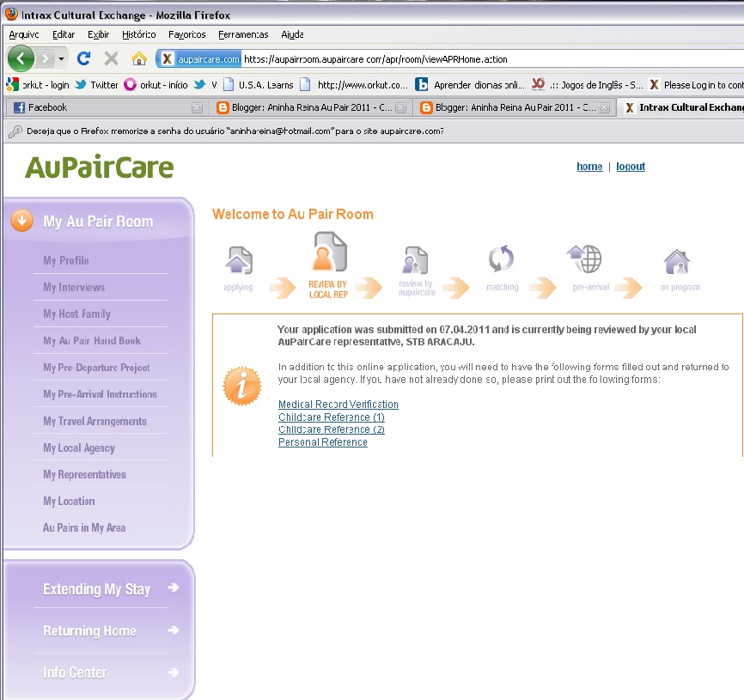Open Au Pairs in My Area
The height and width of the screenshot is (700, 744).
84,527
